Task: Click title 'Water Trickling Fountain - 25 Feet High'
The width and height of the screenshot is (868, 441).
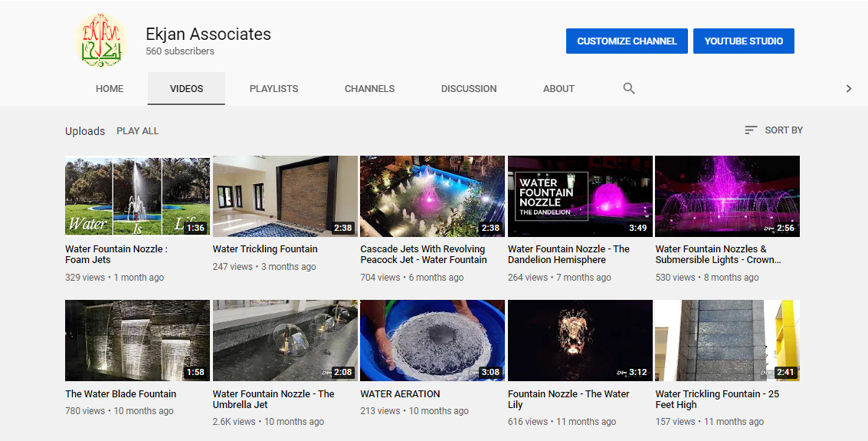Action: pyautogui.click(x=717, y=399)
